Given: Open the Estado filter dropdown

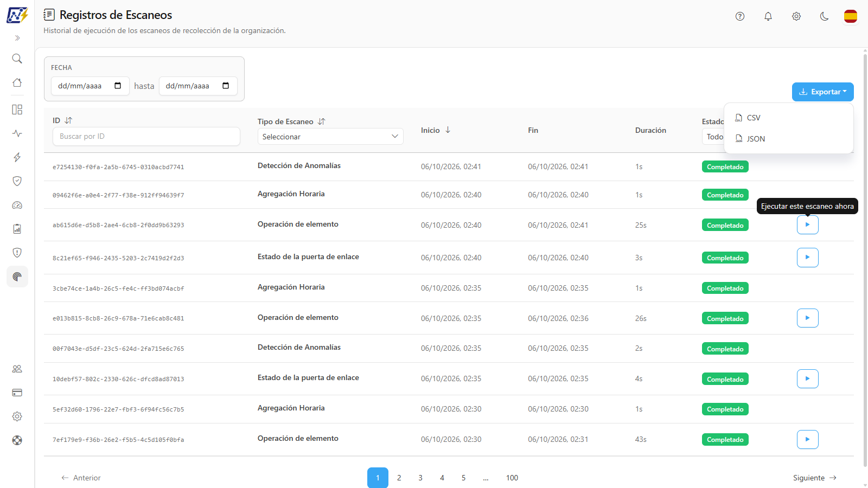Looking at the screenshot, I should coord(713,137).
